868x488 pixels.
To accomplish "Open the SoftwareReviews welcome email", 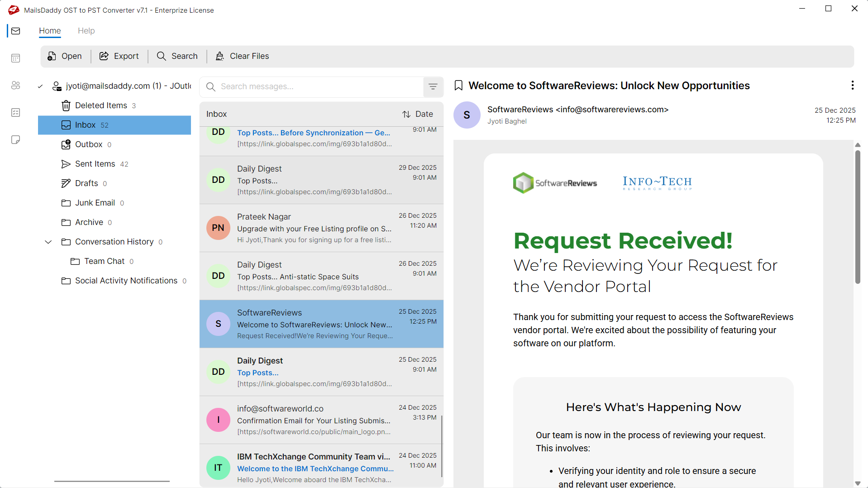I will [x=321, y=324].
